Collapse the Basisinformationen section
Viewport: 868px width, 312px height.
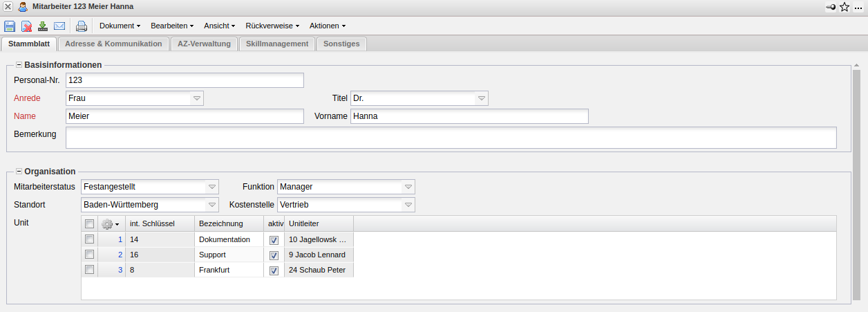(x=19, y=65)
